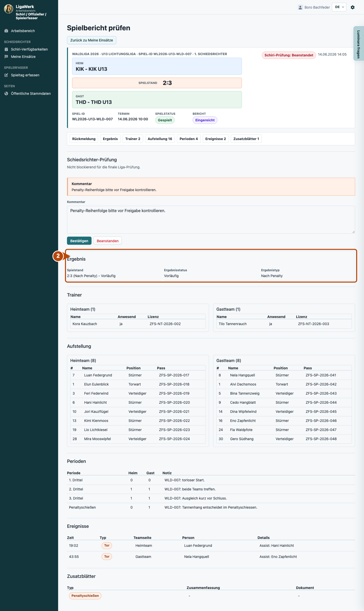The width and height of the screenshot is (364, 611).
Task: Jump to the Aufstellung 16 section tab
Action: (x=160, y=139)
